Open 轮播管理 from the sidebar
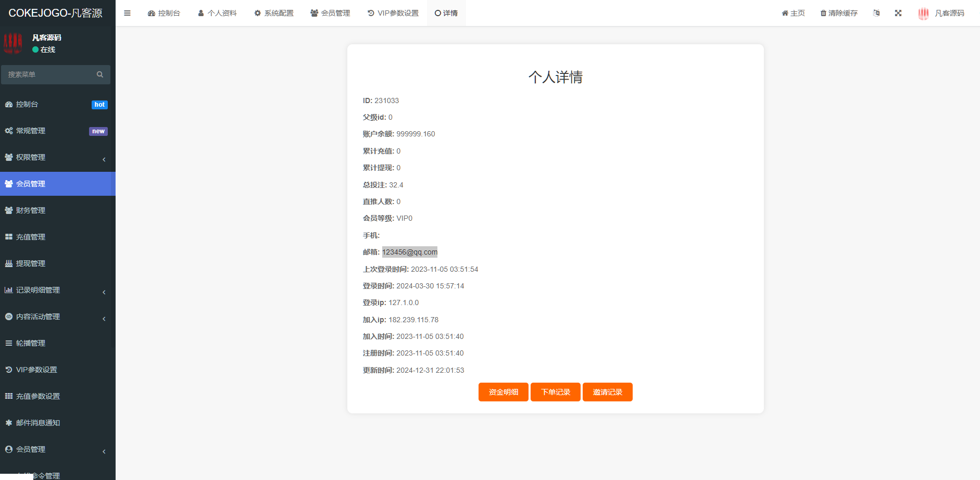The image size is (980, 480). click(31, 343)
